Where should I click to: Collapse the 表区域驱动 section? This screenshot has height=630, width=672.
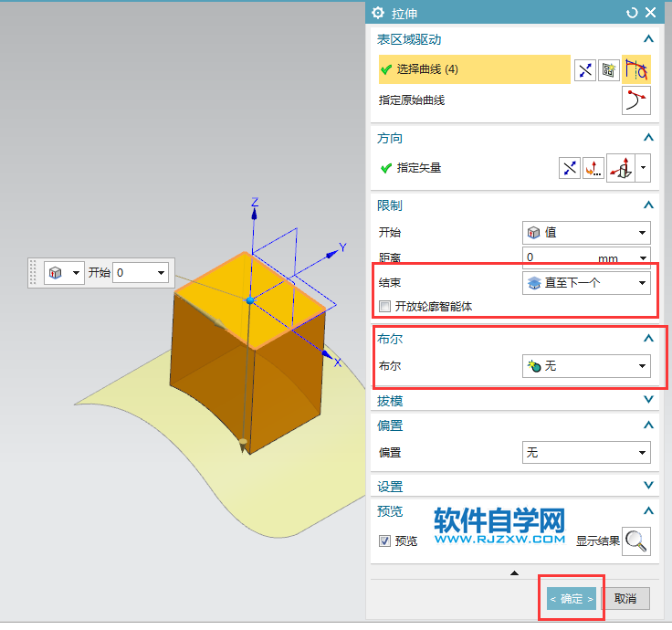tap(648, 39)
